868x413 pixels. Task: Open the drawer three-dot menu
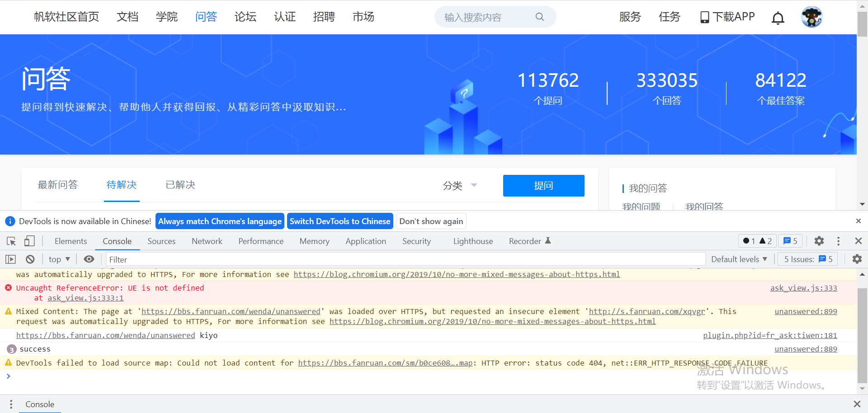[11, 404]
